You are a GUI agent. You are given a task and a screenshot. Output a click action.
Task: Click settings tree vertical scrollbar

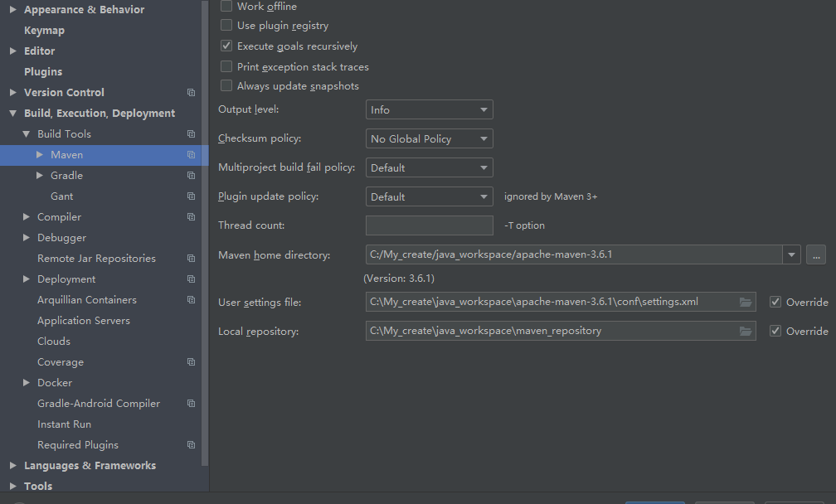(205, 234)
